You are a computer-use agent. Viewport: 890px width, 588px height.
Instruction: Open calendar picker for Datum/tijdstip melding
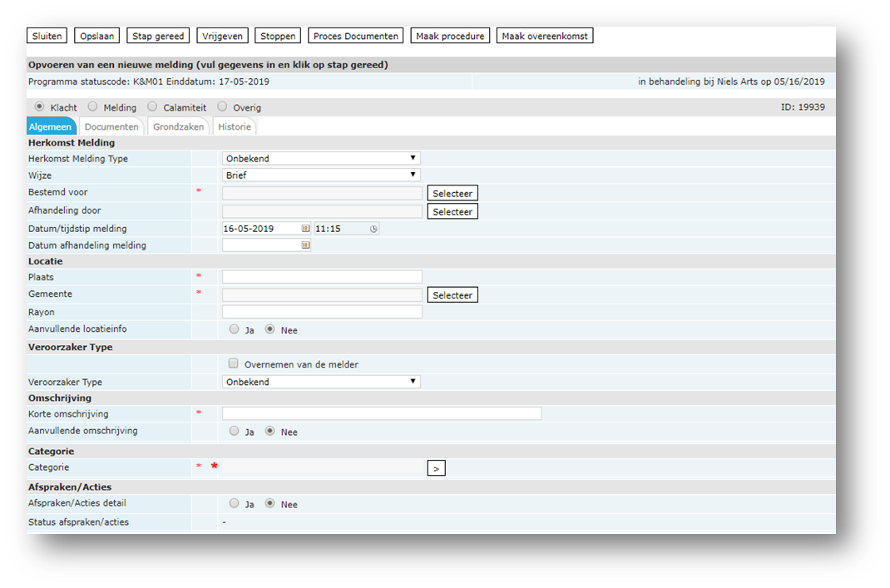(305, 229)
